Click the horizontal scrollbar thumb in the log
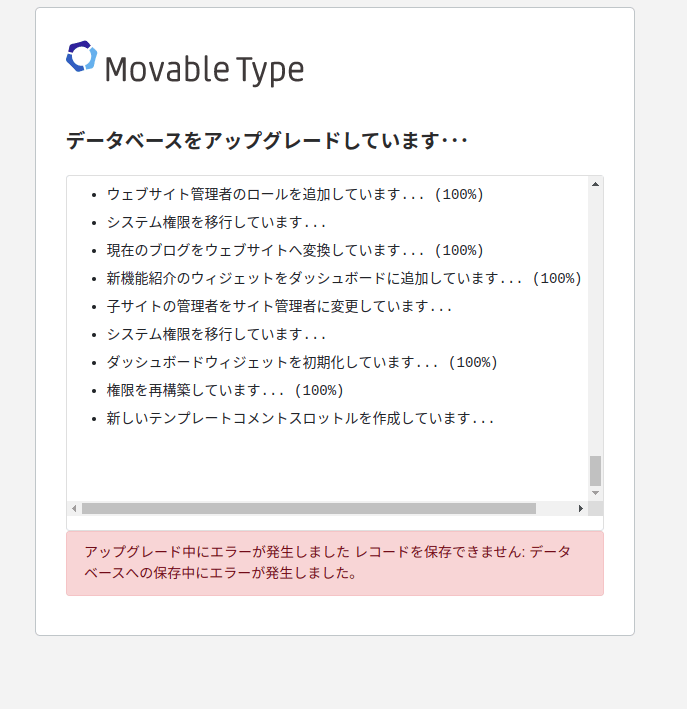687x709 pixels. click(309, 509)
